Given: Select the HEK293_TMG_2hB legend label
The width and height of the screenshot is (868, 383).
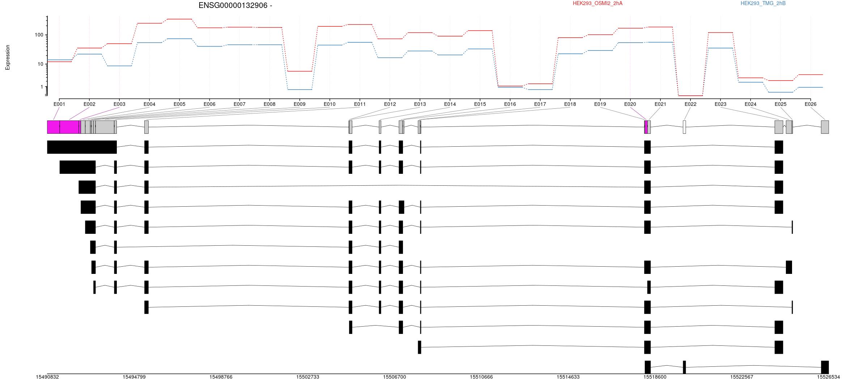Looking at the screenshot, I should [x=763, y=4].
